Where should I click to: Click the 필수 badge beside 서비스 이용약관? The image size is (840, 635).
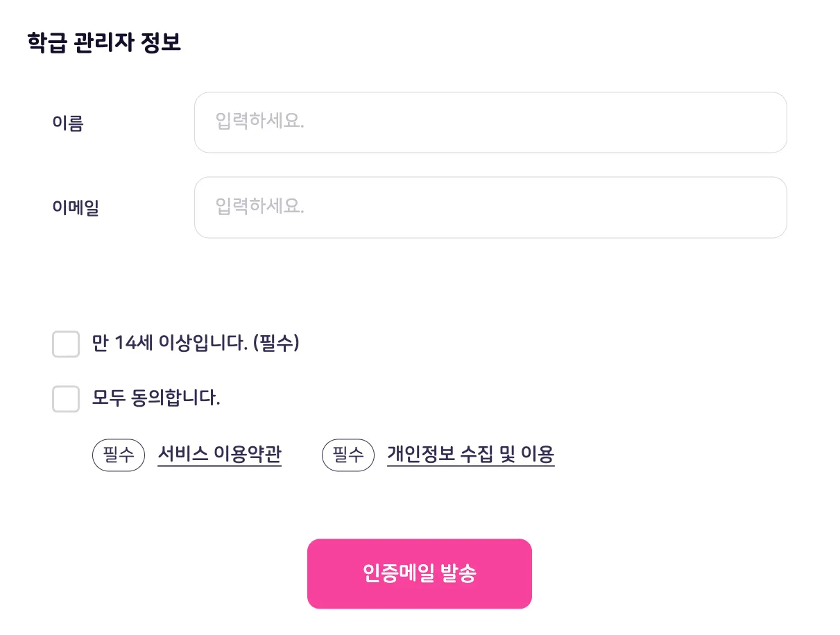coord(119,455)
